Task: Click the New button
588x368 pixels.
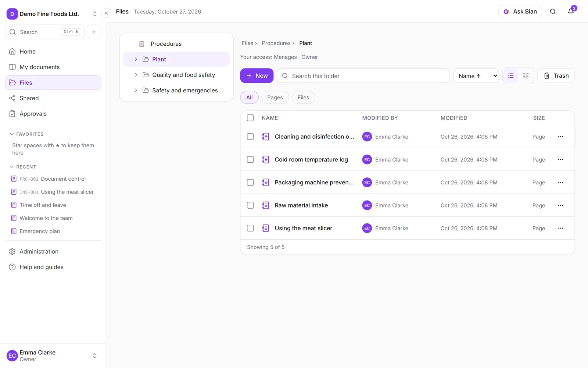Action: (x=257, y=76)
